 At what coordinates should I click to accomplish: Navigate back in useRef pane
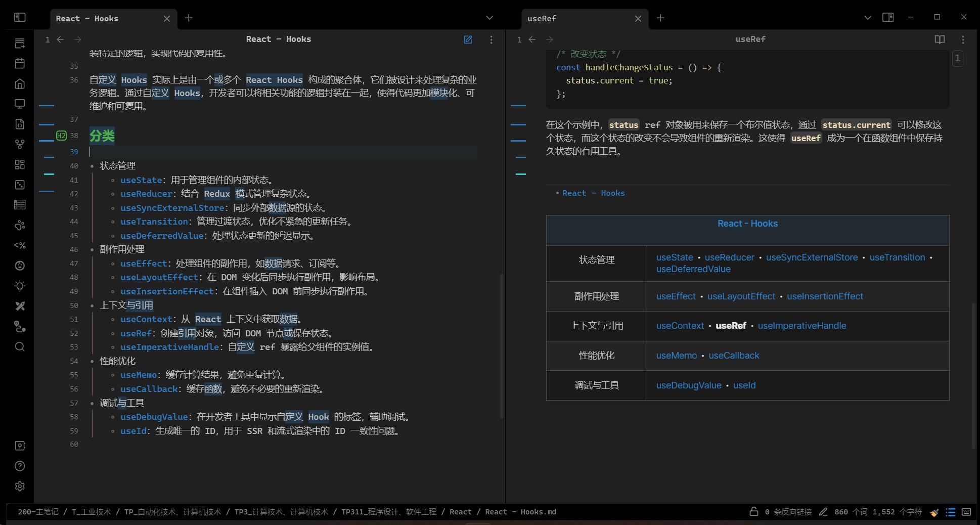[532, 39]
